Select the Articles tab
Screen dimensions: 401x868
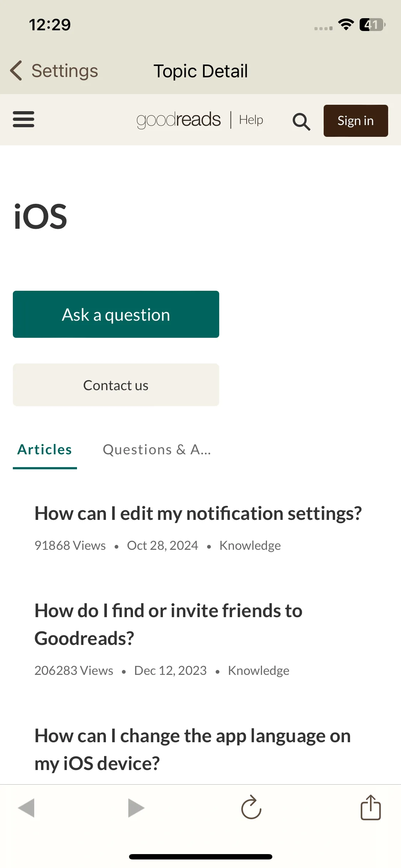45,450
